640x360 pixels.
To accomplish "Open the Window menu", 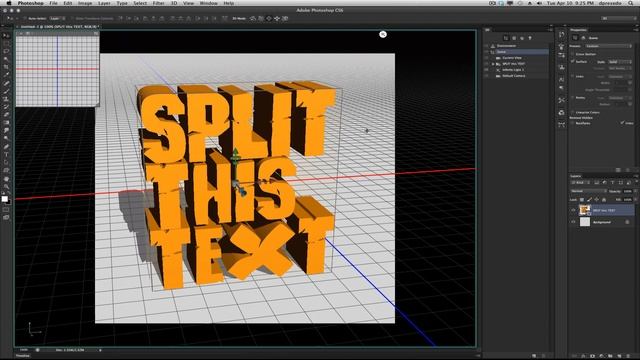I will (x=209, y=3).
